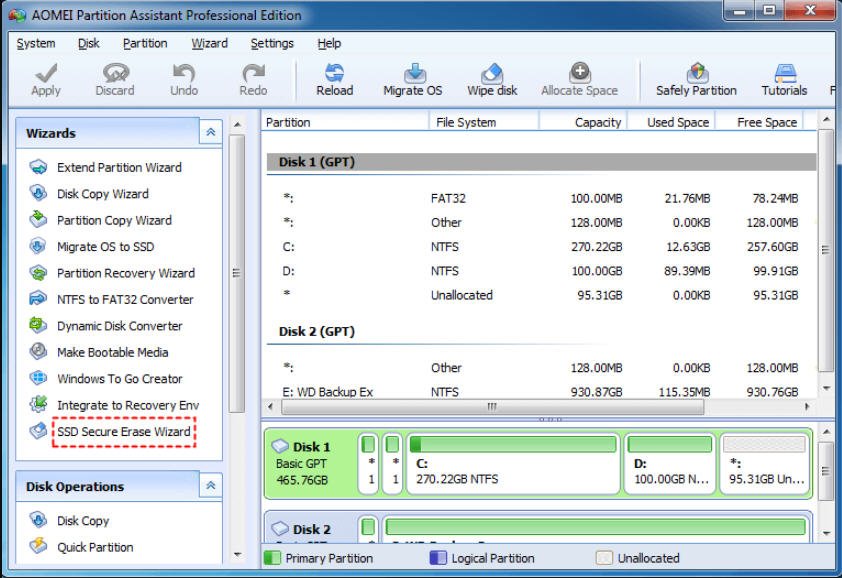Click the Logical Partition blue legend swatch

click(438, 558)
